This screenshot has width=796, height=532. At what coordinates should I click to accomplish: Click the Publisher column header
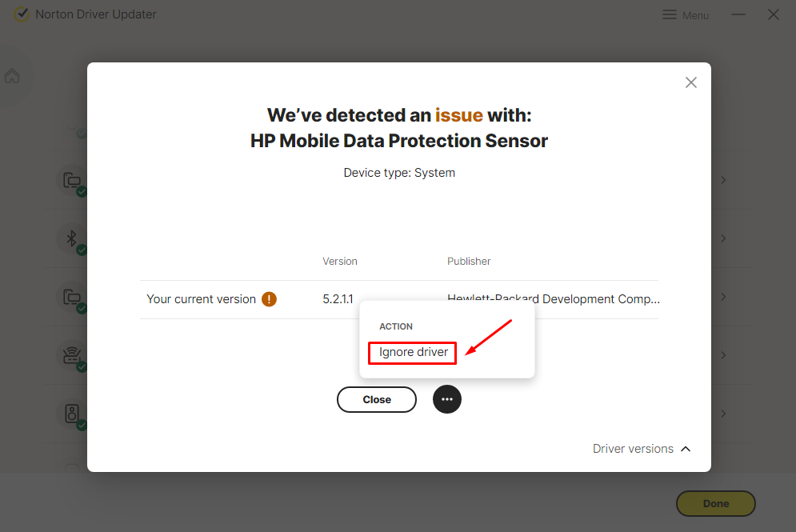pyautogui.click(x=469, y=262)
